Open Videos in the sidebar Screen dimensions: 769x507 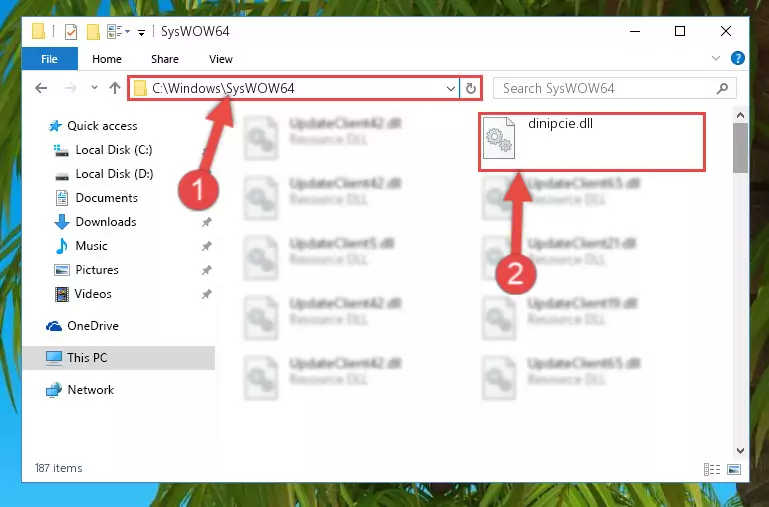93,294
